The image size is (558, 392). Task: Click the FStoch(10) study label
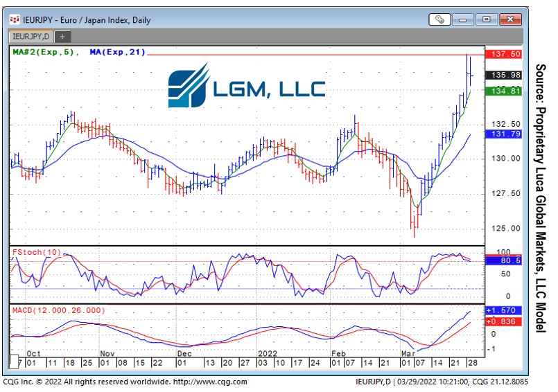point(37,252)
